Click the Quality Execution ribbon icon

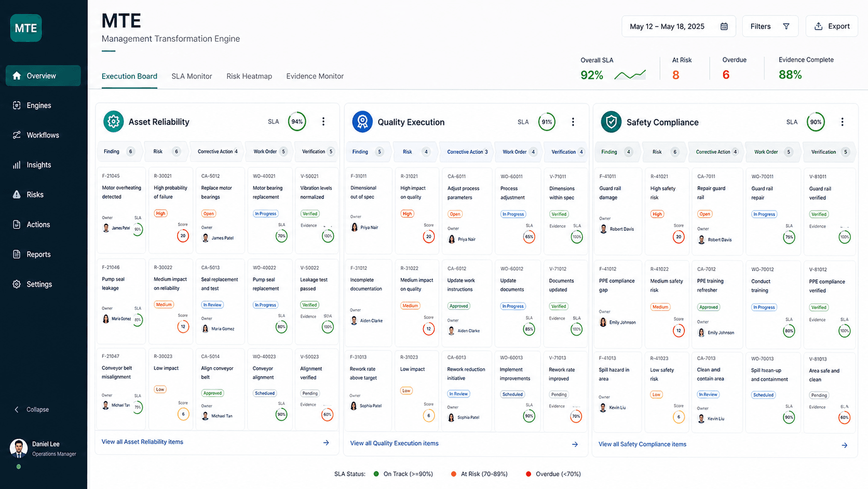pyautogui.click(x=362, y=122)
